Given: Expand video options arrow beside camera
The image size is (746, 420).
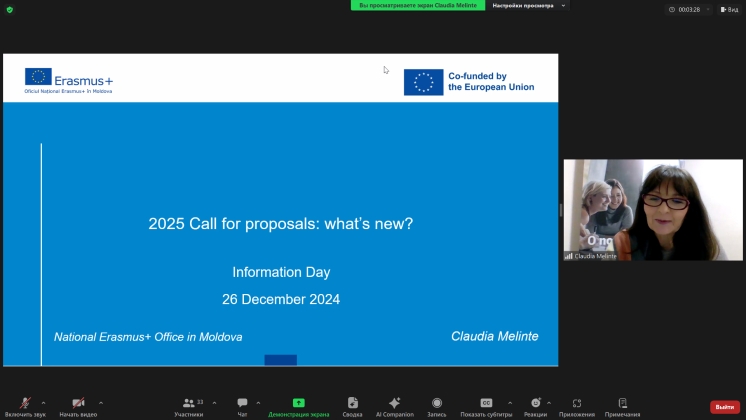Looking at the screenshot, I should pyautogui.click(x=100, y=402).
